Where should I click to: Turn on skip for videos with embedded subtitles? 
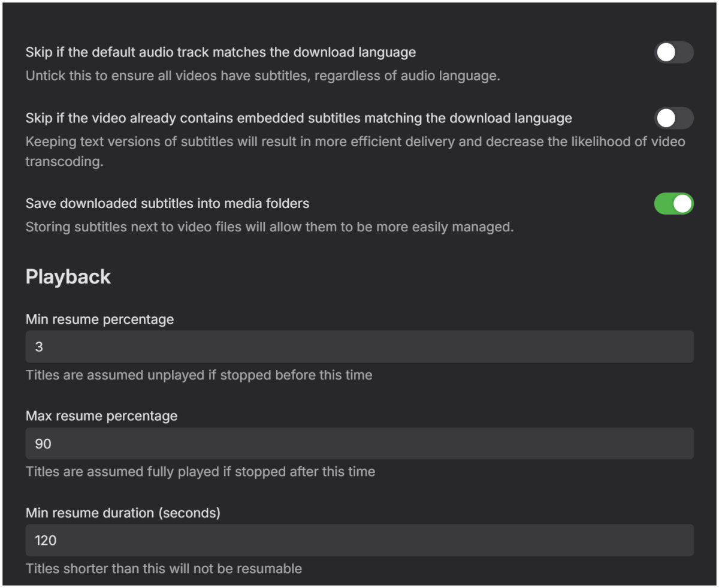[673, 118]
